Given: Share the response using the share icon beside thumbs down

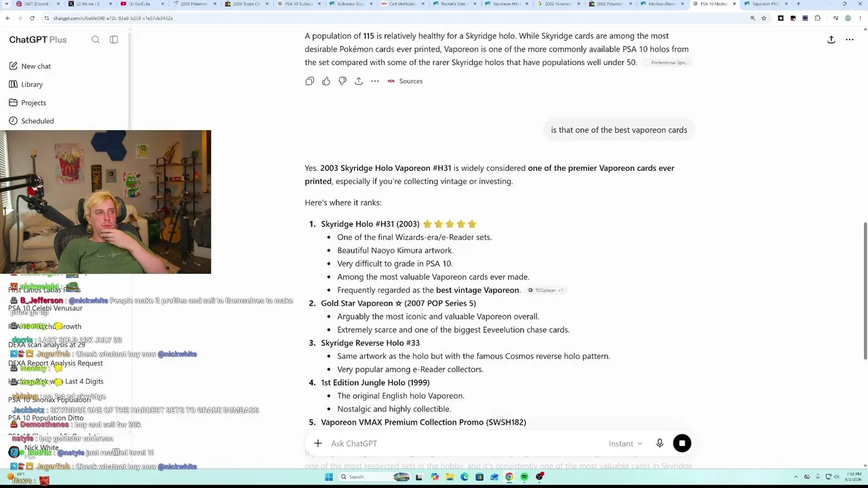Looking at the screenshot, I should (x=359, y=81).
